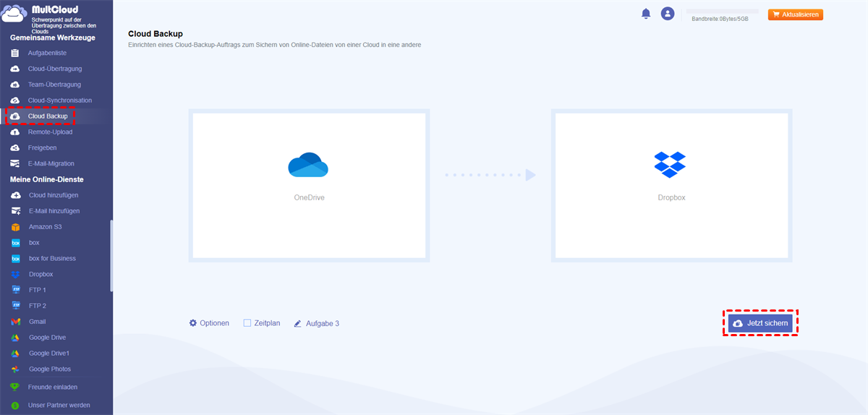868x415 pixels.
Task: Open the notification bell
Action: coord(646,14)
